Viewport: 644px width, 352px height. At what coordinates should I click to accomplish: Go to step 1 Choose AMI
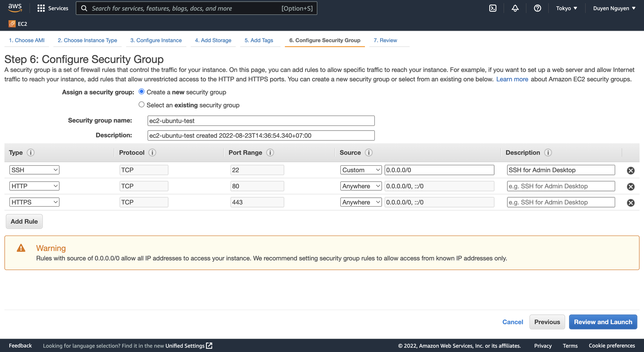tap(27, 40)
